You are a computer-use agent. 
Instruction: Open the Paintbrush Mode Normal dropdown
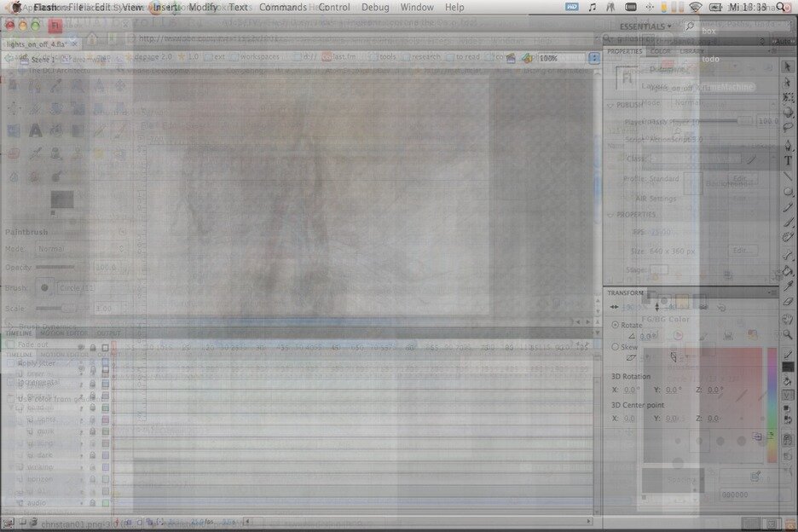click(x=80, y=249)
